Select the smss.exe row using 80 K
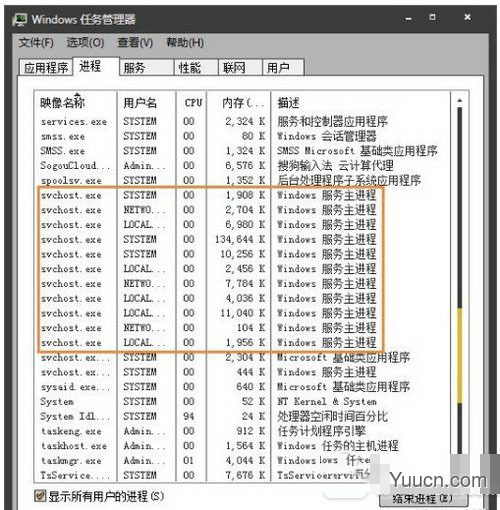 (x=242, y=136)
